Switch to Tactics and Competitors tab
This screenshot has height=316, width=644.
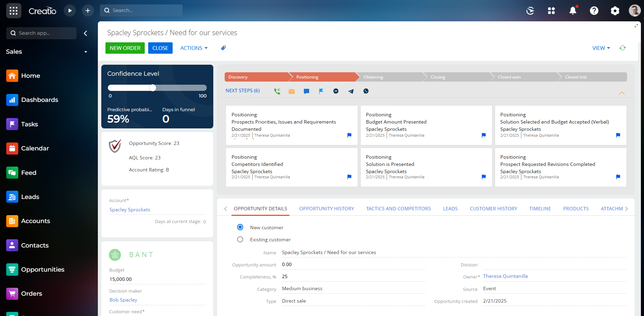pos(398,209)
